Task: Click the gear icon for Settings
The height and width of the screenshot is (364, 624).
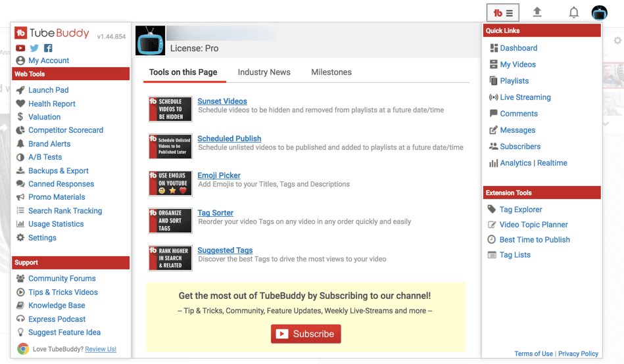Action: click(x=20, y=237)
